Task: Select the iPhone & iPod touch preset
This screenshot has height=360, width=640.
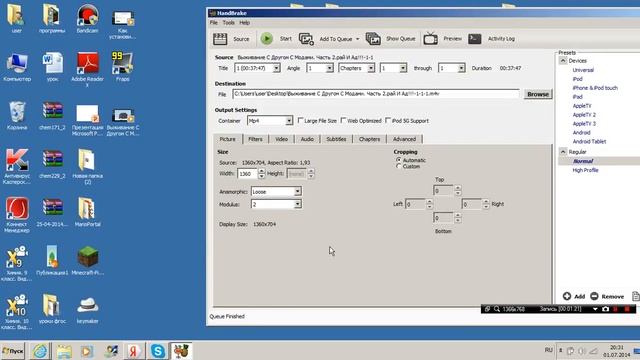Action: pyautogui.click(x=595, y=88)
